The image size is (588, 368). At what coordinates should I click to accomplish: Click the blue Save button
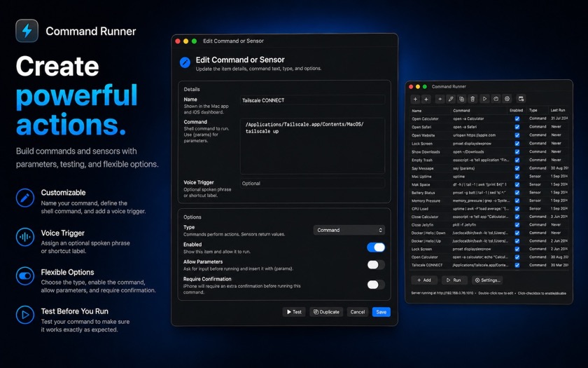click(x=381, y=312)
